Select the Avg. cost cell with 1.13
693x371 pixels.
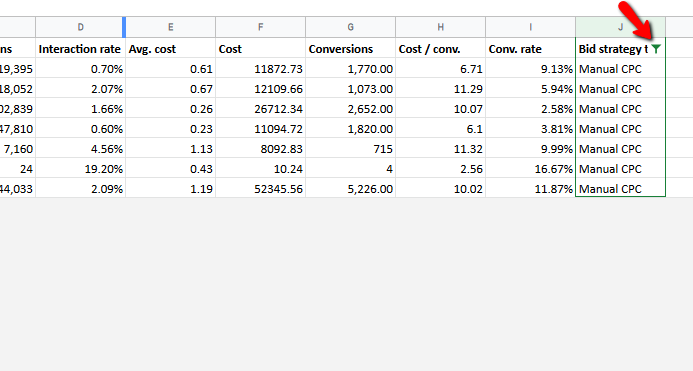pos(171,149)
